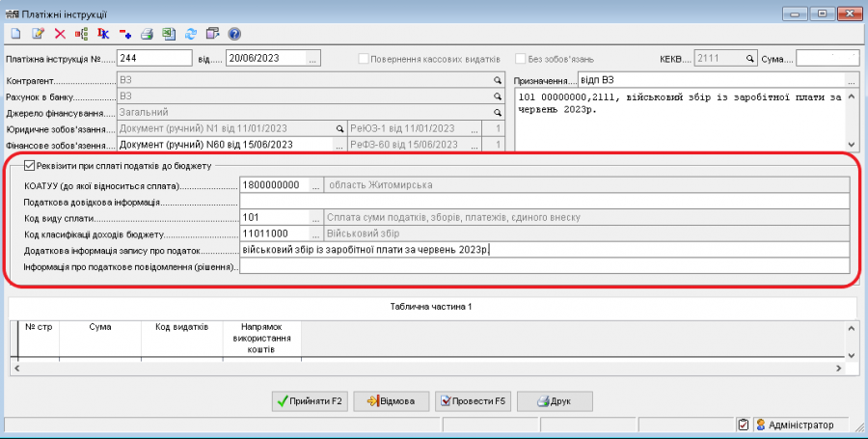Open the Код класифікації доходів бюджету selector
This screenshot has width=868, height=439.
tap(314, 233)
